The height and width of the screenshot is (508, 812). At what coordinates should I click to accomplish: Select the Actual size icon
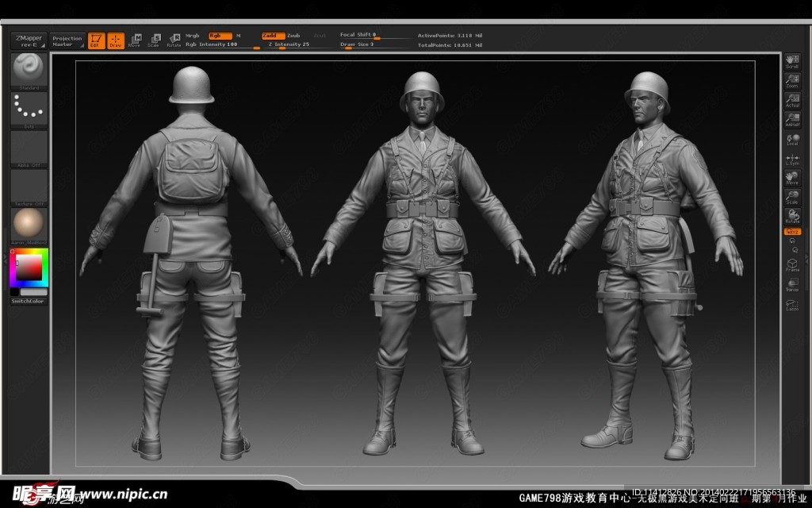click(791, 100)
